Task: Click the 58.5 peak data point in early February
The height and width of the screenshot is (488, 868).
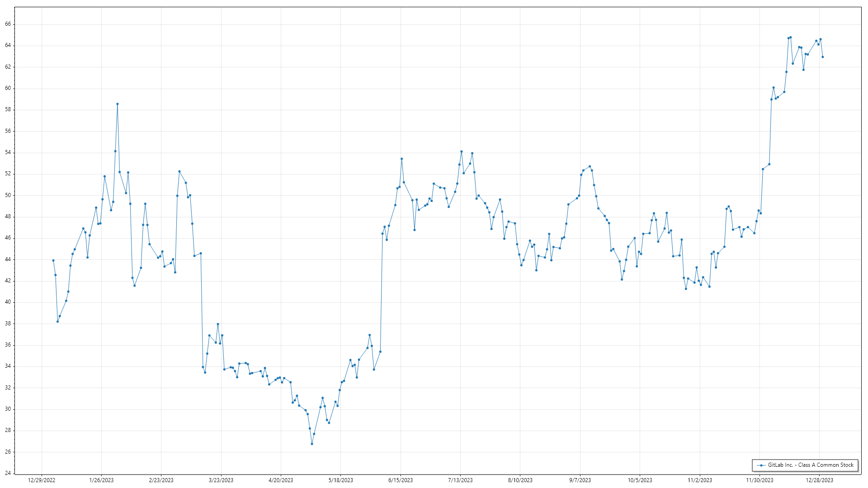Action: (118, 104)
